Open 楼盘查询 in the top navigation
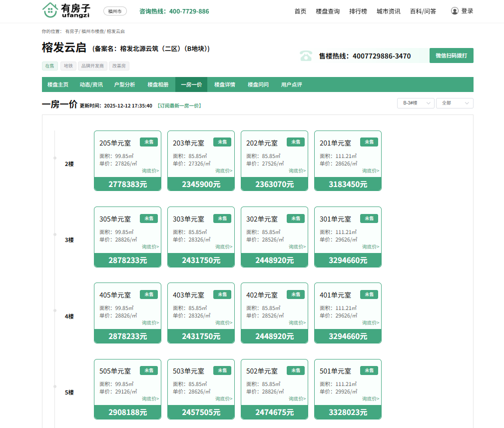This screenshot has height=428, width=504. (328, 11)
